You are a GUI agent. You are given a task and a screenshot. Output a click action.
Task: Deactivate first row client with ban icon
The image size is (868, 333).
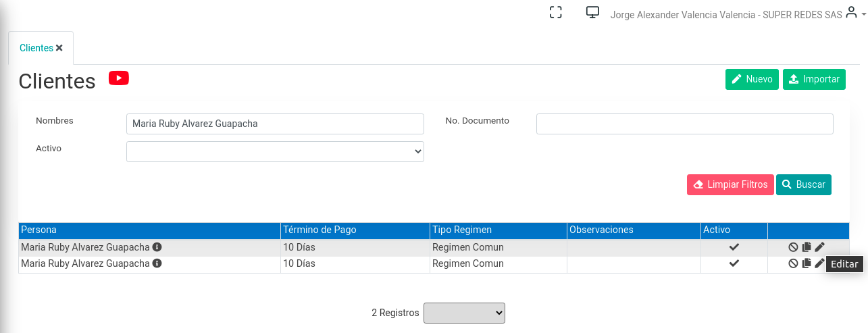793,247
